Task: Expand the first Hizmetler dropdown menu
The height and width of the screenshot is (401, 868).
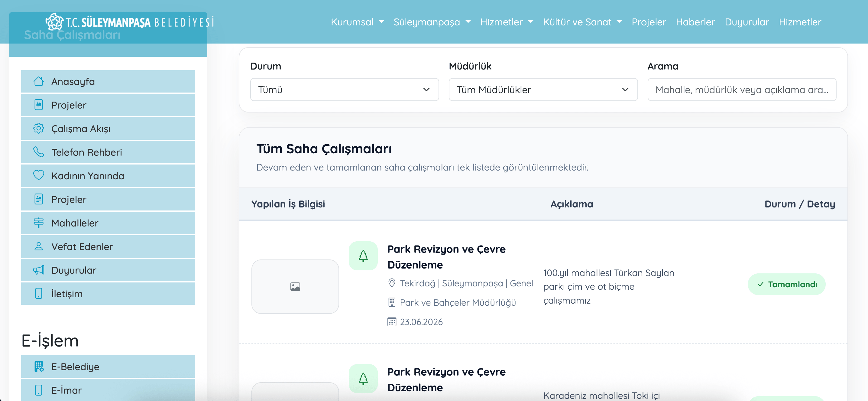Action: point(507,22)
